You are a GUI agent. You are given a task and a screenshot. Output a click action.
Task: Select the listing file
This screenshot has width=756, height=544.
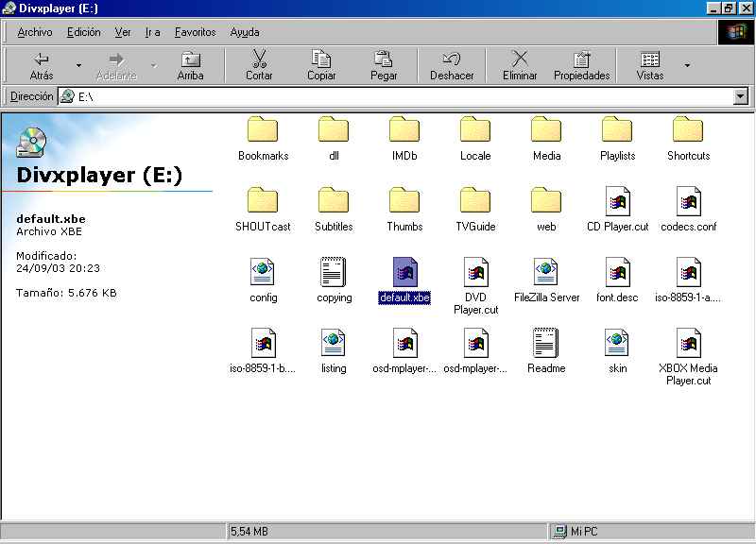334,350
